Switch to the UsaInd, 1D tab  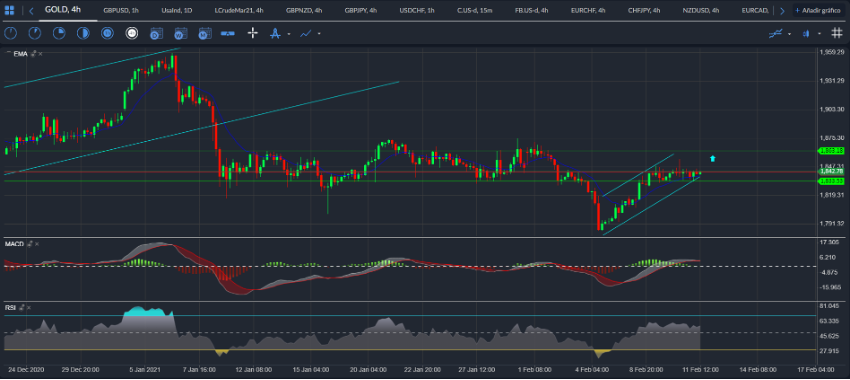177,10
